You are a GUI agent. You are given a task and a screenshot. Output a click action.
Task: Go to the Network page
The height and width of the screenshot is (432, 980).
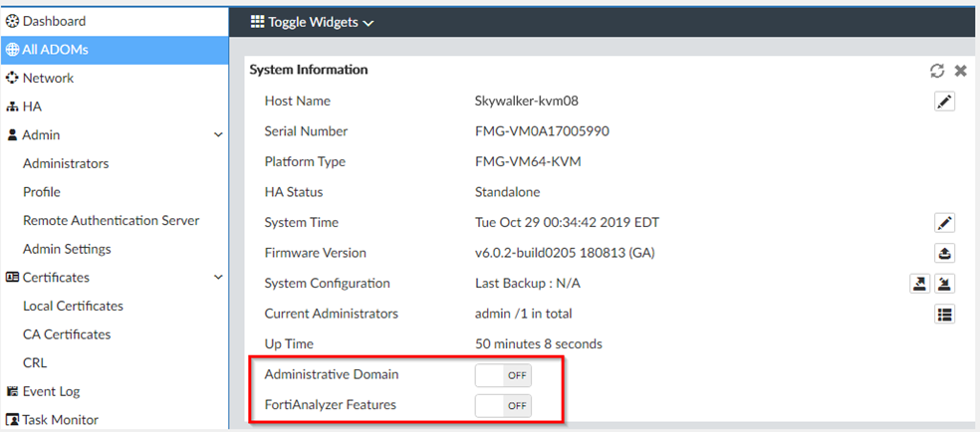tap(48, 78)
